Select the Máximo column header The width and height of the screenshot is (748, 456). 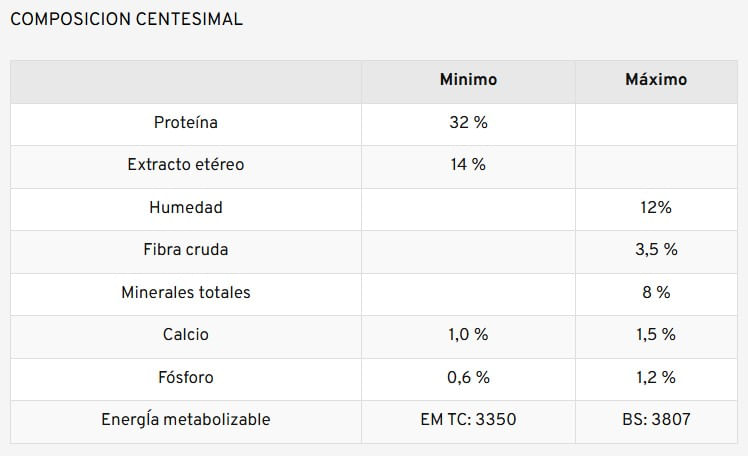(656, 80)
